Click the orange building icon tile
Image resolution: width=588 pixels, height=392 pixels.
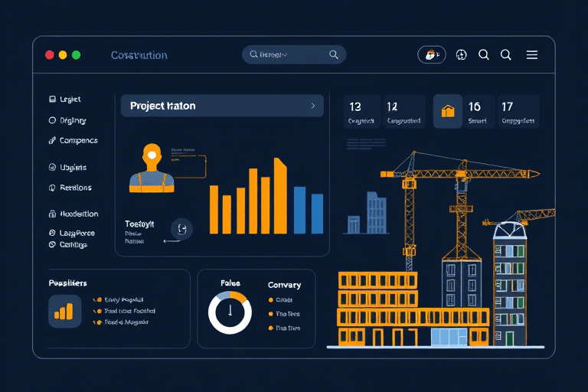coord(448,112)
